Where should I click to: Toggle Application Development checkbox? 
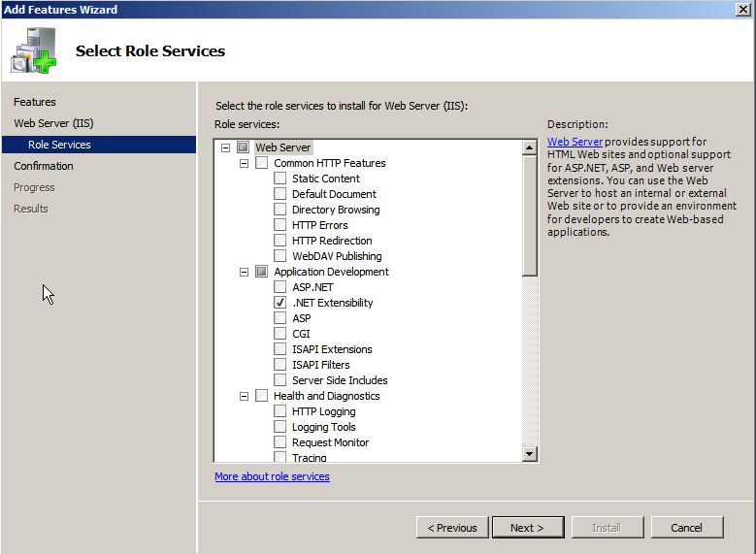(261, 272)
